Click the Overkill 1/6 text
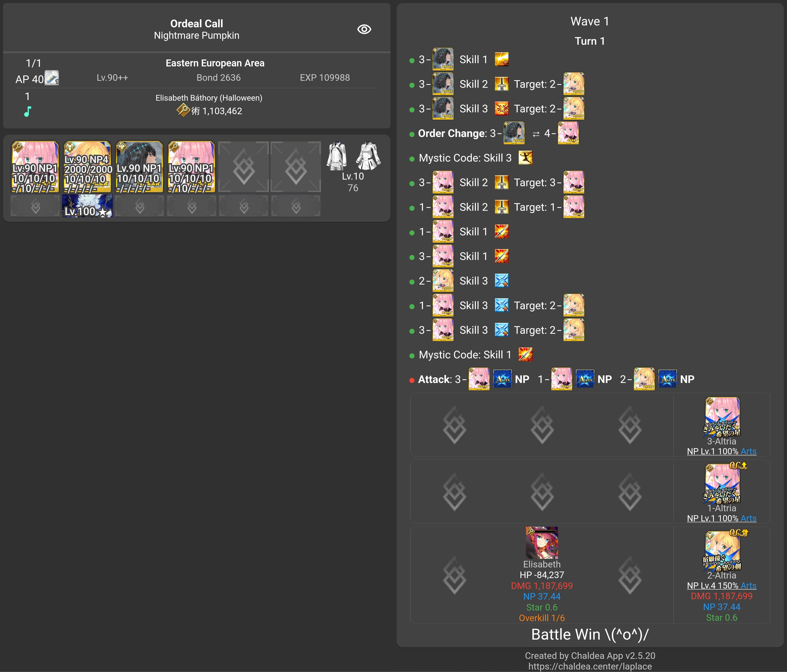The image size is (787, 672). point(542,618)
